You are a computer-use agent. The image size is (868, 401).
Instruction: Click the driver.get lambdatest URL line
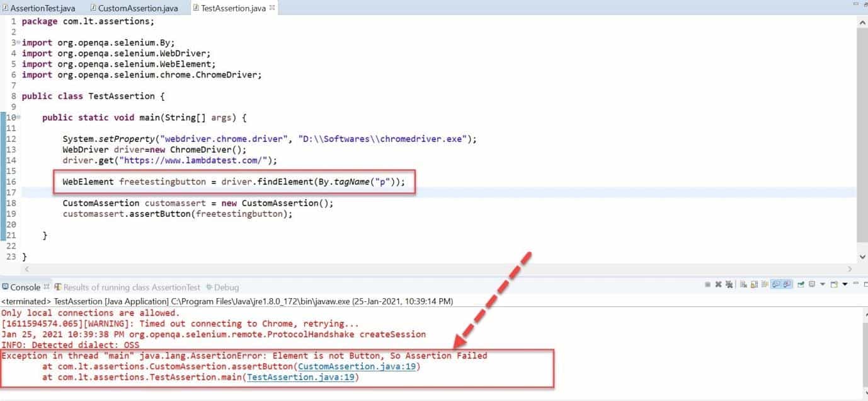(169, 160)
